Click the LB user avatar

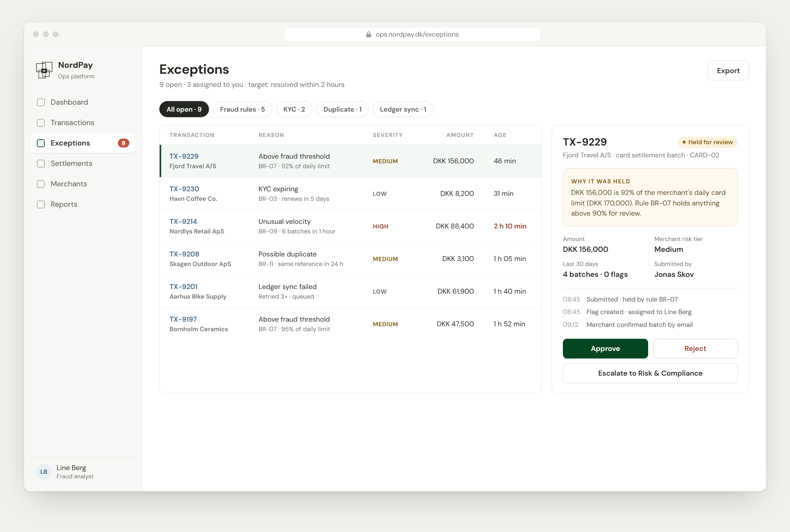pyautogui.click(x=44, y=472)
